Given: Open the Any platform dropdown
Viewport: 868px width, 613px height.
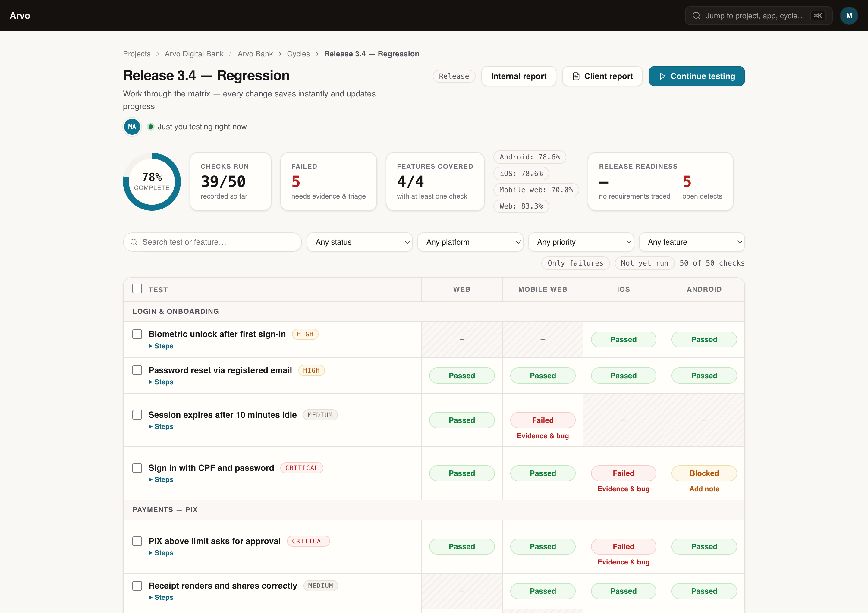Looking at the screenshot, I should 470,242.
